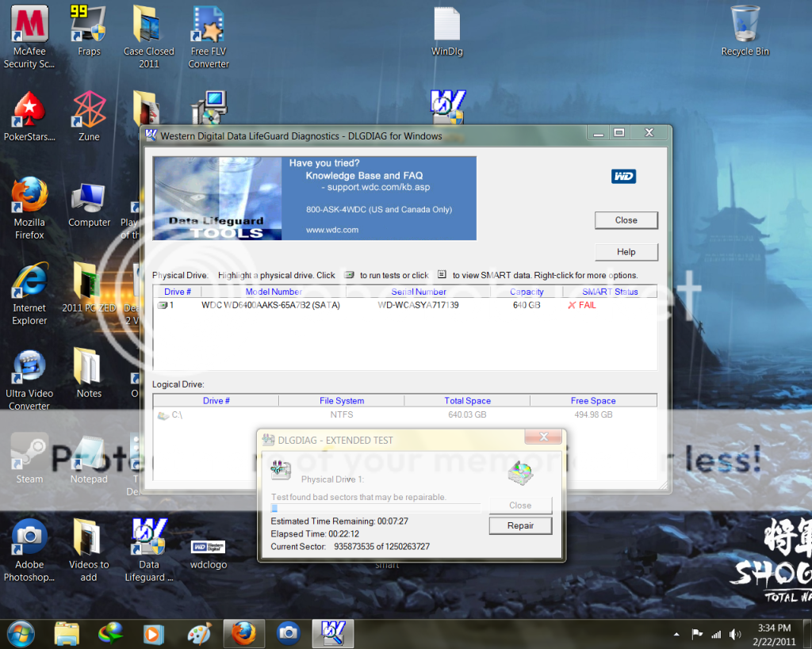Launch Free FLV Converter shortcut
Image resolution: width=812 pixels, height=649 pixels.
click(209, 36)
